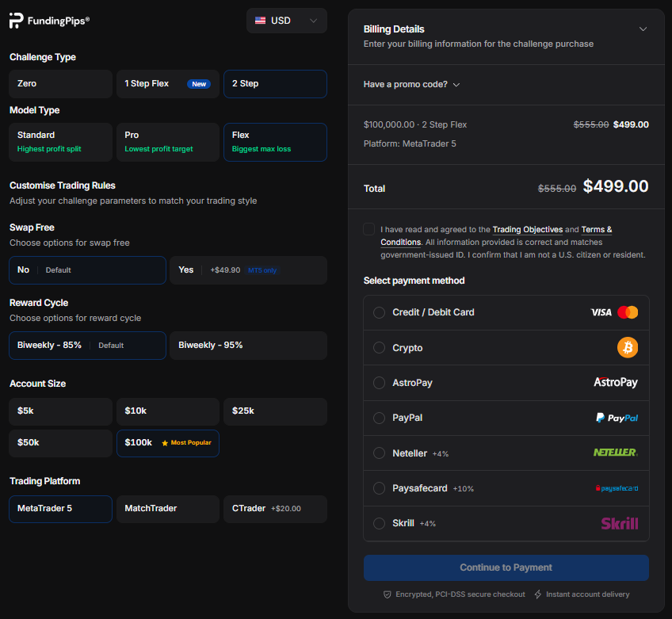Open the Trading Objectives link

pos(528,230)
